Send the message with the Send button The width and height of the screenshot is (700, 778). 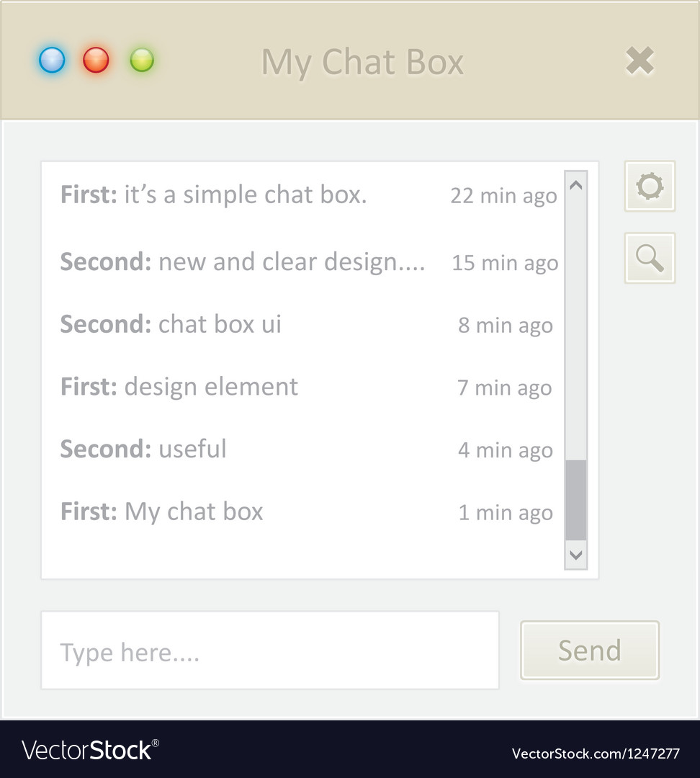(590, 650)
